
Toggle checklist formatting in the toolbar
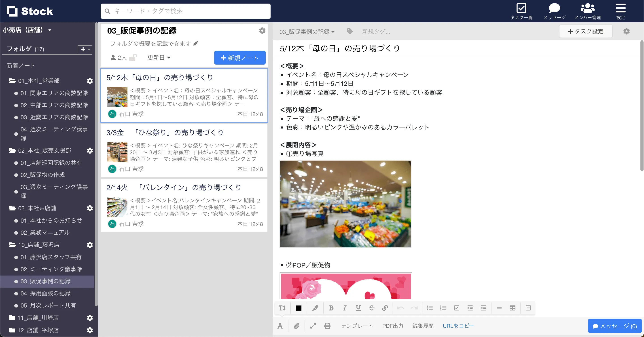click(x=457, y=308)
